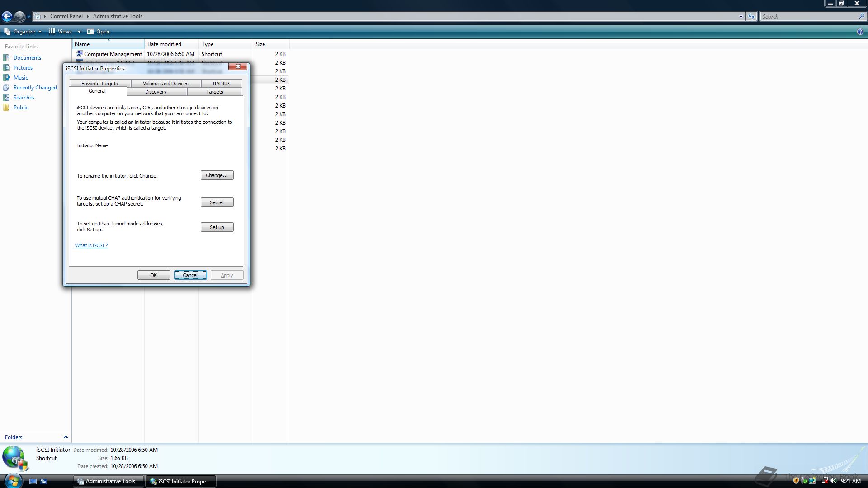Click the network disconnected tray icon
The image size is (868, 488).
(825, 481)
